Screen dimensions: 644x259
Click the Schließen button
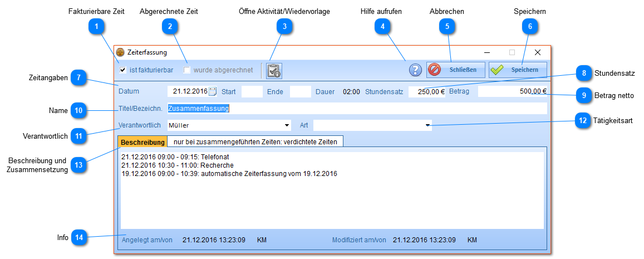pyautogui.click(x=456, y=70)
